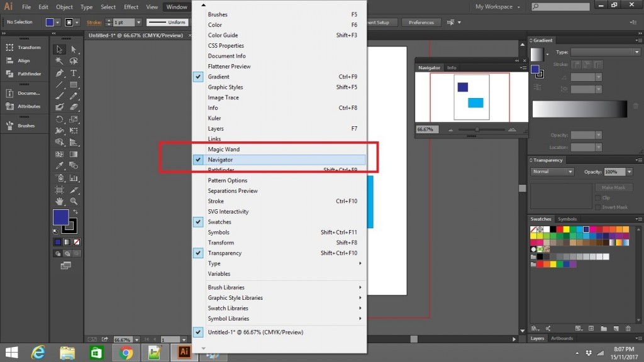Select the Zoom magnifier tool
The height and width of the screenshot is (362, 644).
click(74, 201)
